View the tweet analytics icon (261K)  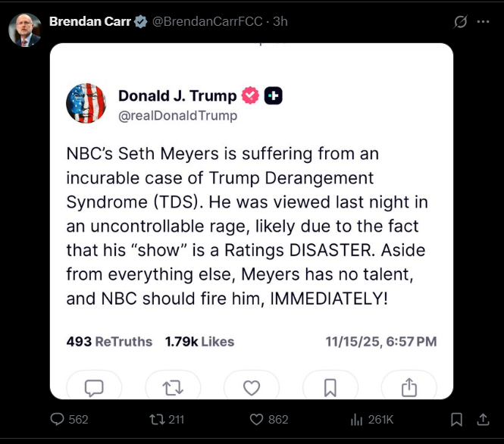[357, 419]
